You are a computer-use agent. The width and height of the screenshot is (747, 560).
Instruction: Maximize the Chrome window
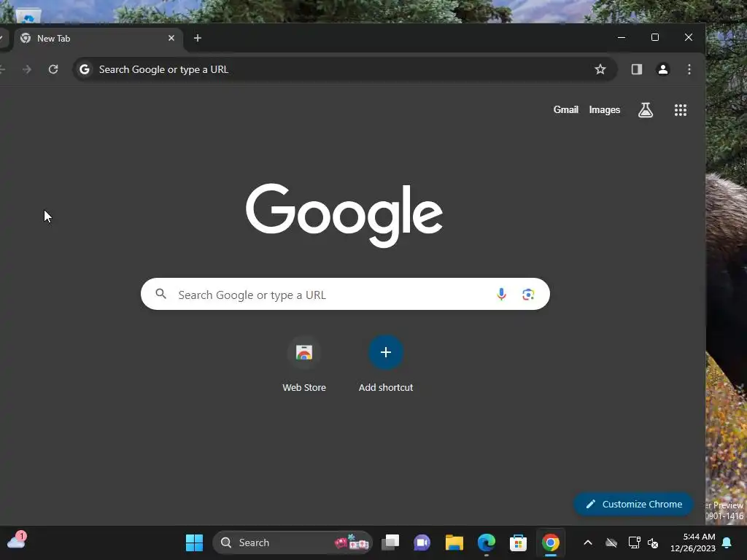pos(655,37)
